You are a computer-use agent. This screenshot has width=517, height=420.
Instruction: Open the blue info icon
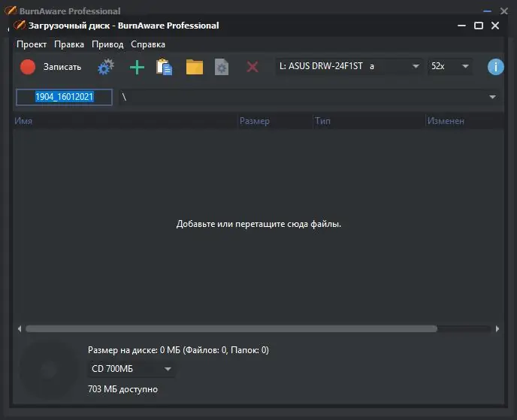(495, 67)
